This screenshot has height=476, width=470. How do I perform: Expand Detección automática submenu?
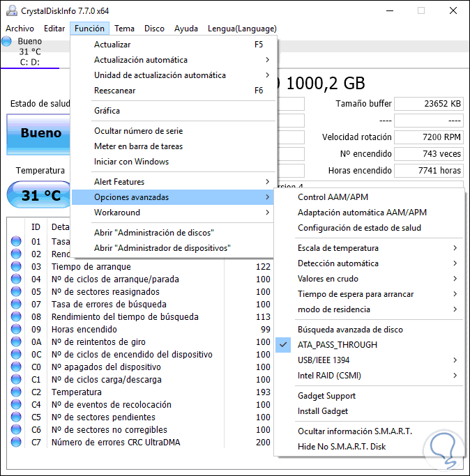(x=369, y=263)
